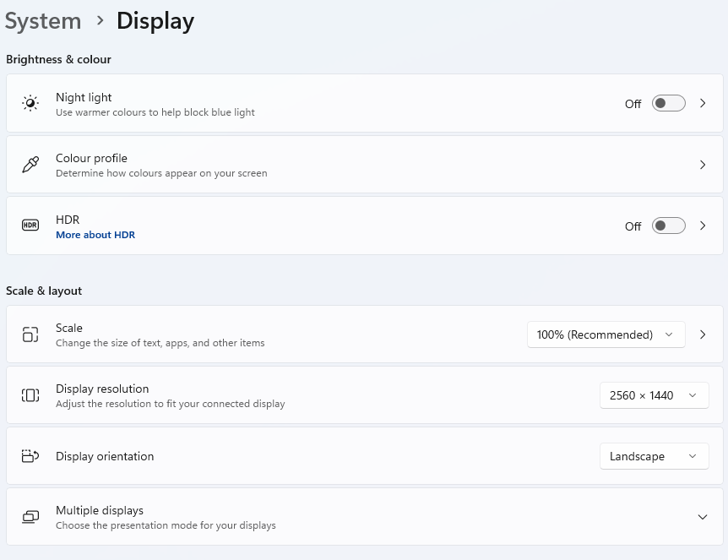The height and width of the screenshot is (560, 728).
Task: Go back to System breadcrumb
Action: tap(43, 21)
